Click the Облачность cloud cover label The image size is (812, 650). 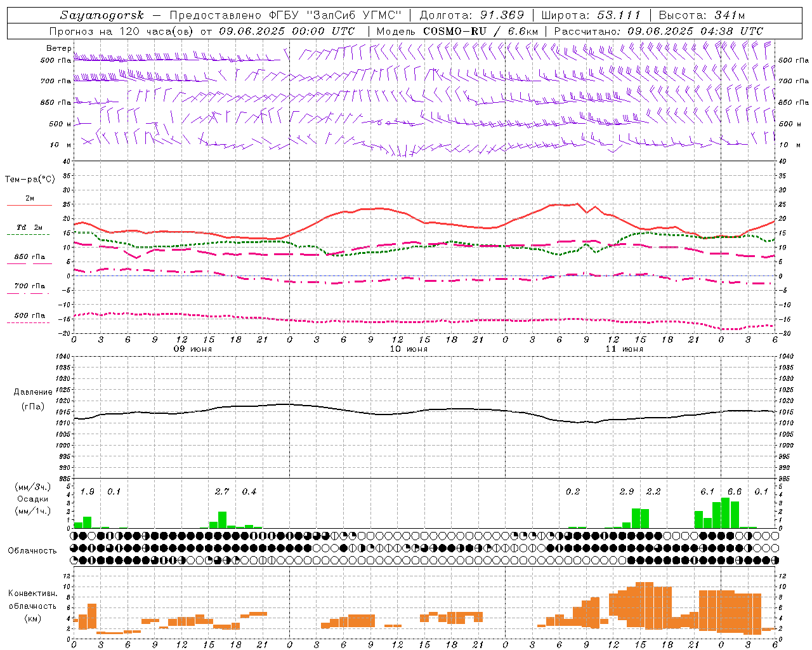pyautogui.click(x=32, y=551)
